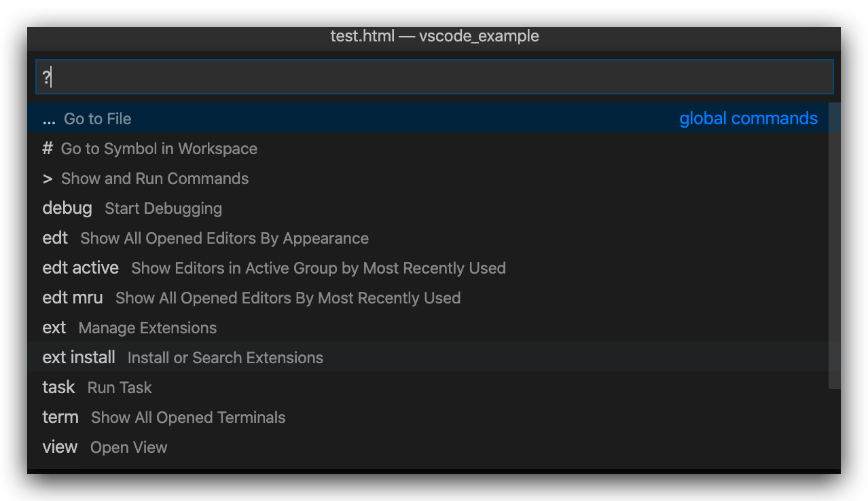Click the suggestion list vertical scrollbar
The width and height of the screenshot is (868, 501).
tap(835, 244)
